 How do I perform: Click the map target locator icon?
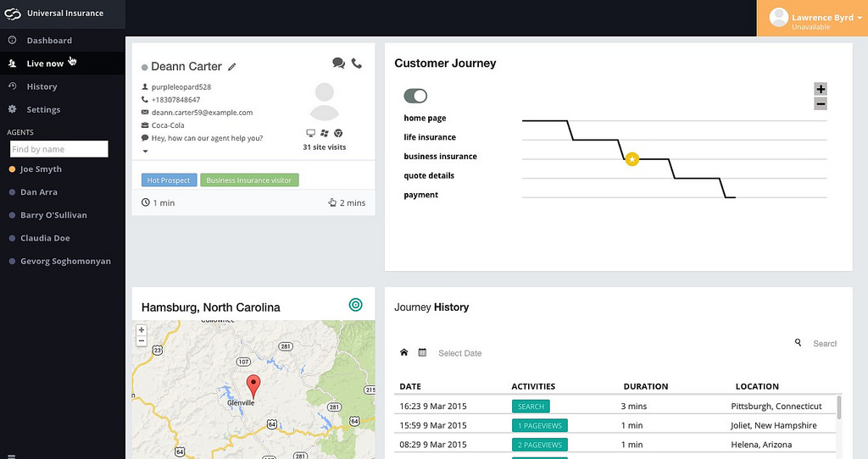point(355,305)
